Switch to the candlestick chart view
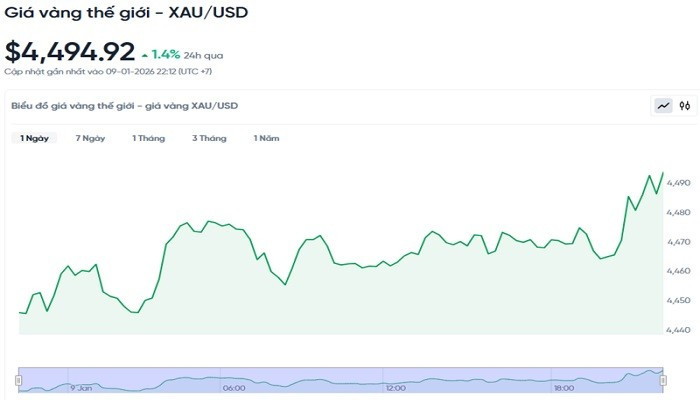The height and width of the screenshot is (400, 700). point(685,105)
